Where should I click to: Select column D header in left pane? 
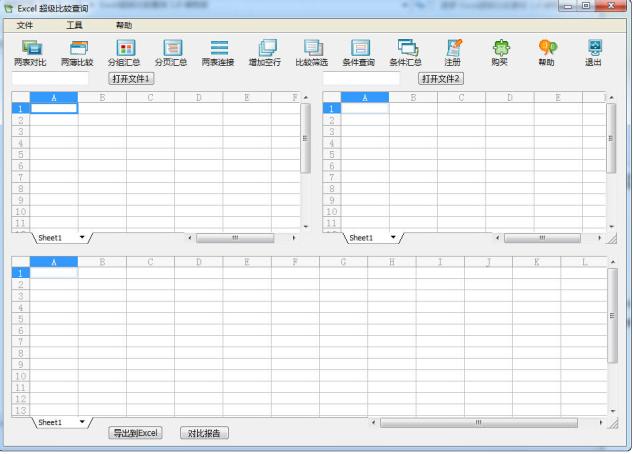pos(199,97)
